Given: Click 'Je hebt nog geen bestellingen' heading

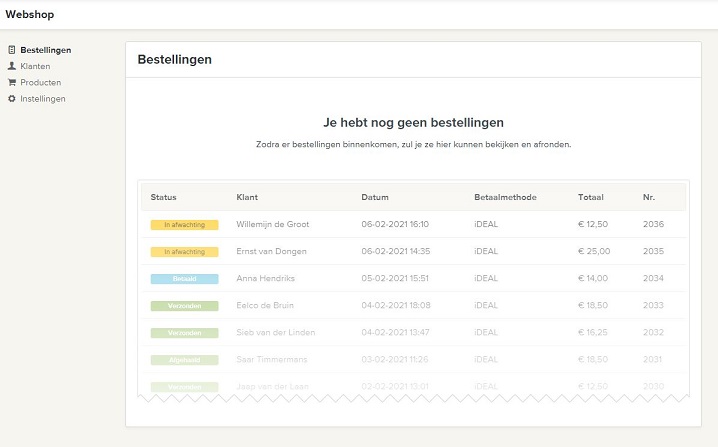Looking at the screenshot, I should [x=413, y=122].
